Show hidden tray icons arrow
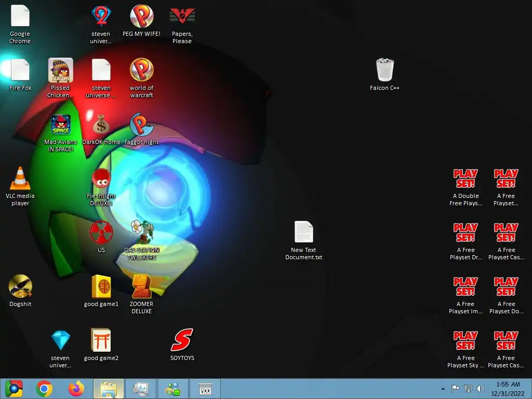The width and height of the screenshot is (532, 399). tap(443, 389)
